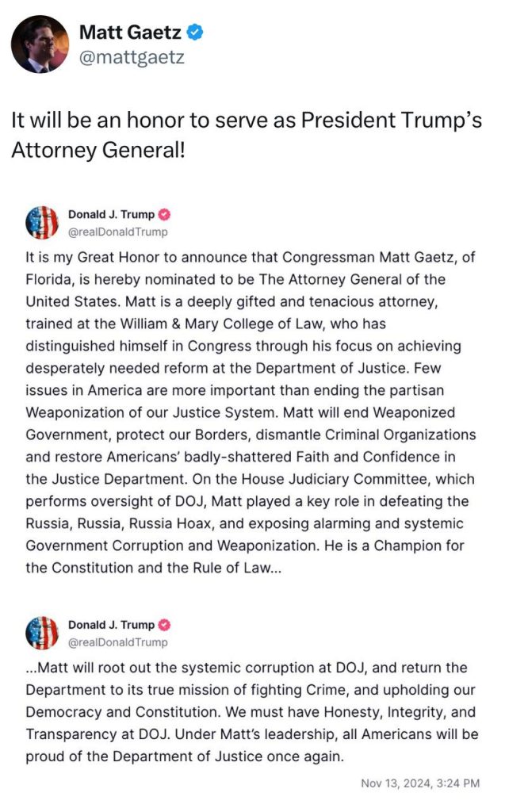Click the 'It will be an honor' tweet text
The width and height of the screenshot is (528, 812).
[246, 135]
